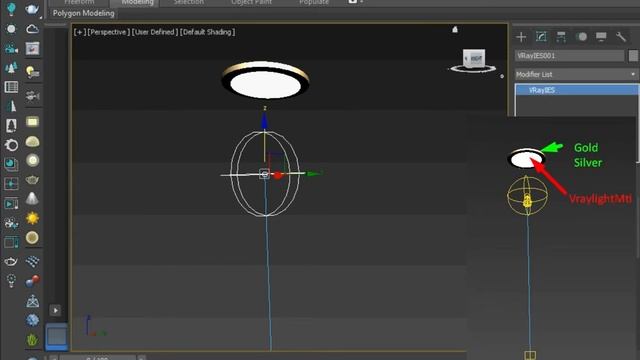Open the Create command panel tab
Image resolution: width=640 pixels, height=360 pixels.
[x=521, y=37]
